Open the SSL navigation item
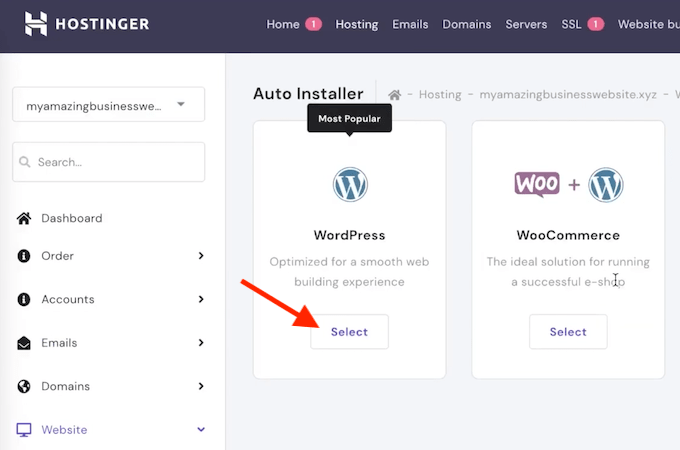This screenshot has height=450, width=680. pyautogui.click(x=571, y=24)
